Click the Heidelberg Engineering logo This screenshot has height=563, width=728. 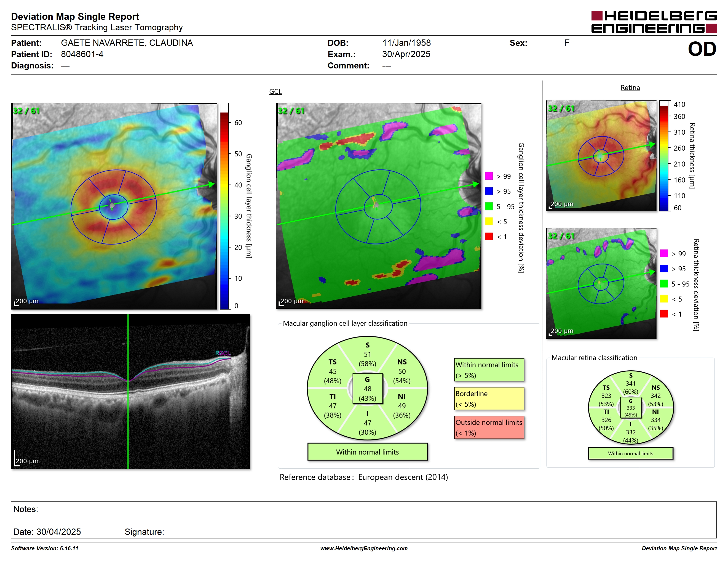(x=654, y=22)
